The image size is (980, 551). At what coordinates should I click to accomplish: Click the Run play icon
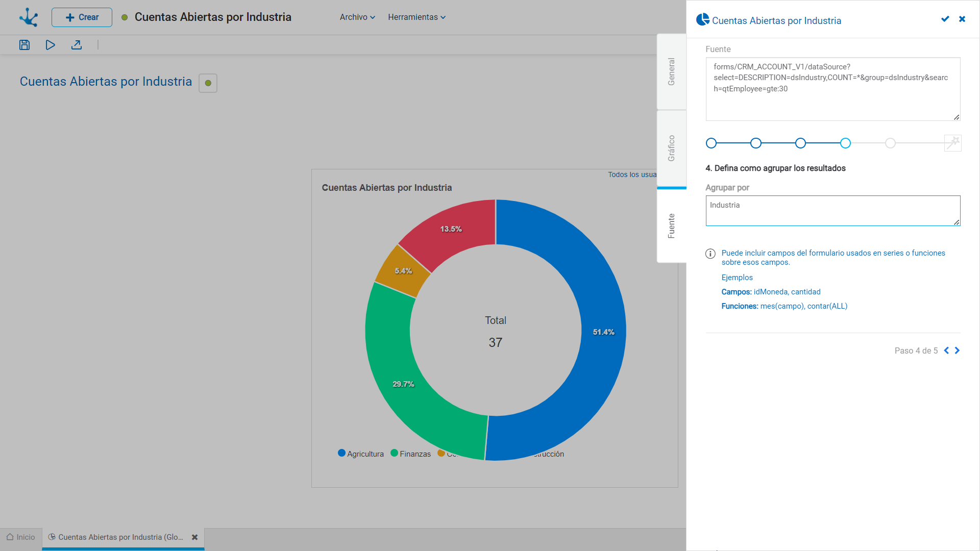click(50, 45)
